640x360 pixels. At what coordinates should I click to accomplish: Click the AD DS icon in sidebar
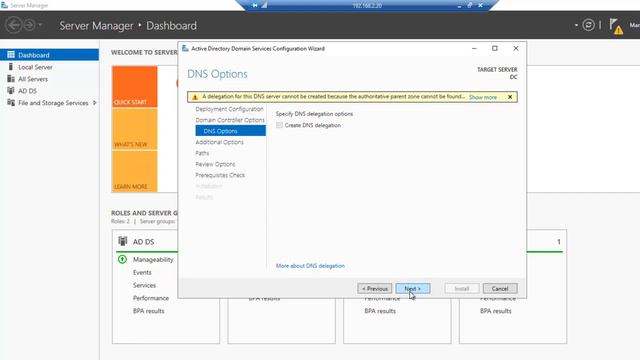11,91
